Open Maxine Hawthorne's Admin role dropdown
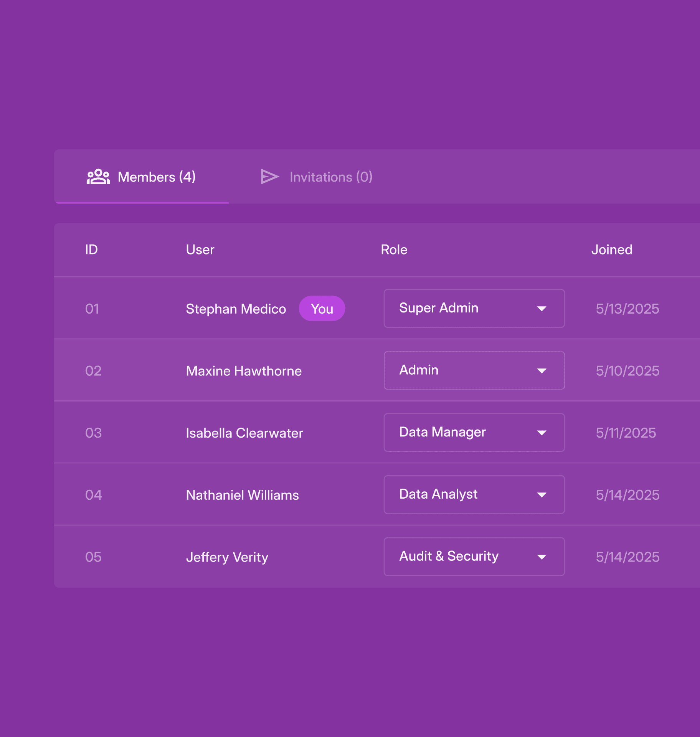 pos(474,370)
